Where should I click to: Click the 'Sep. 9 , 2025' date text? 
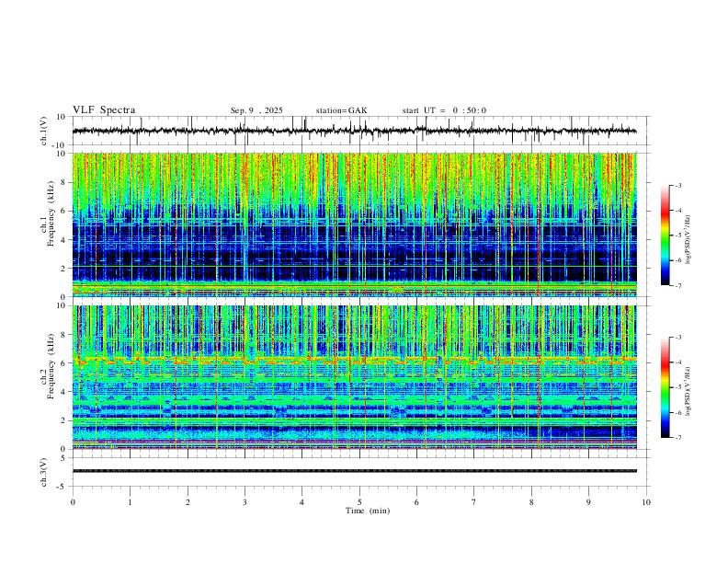pos(256,110)
